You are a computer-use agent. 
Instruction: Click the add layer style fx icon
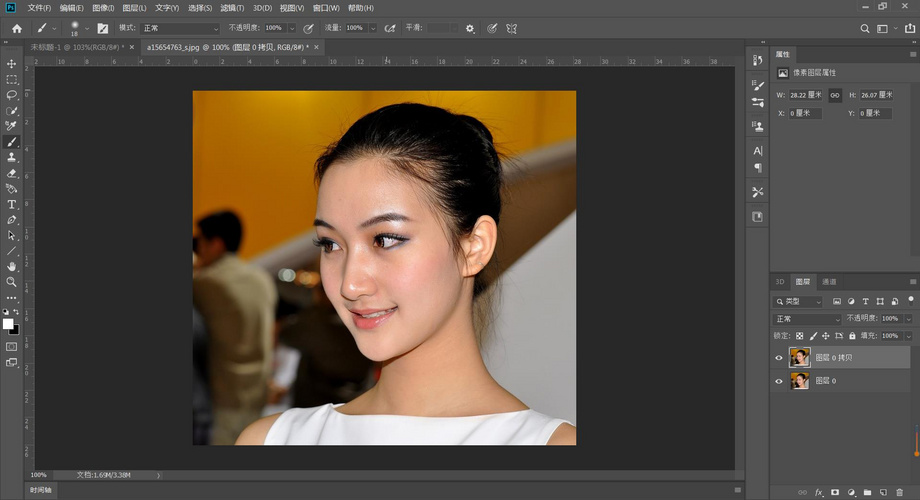tap(818, 492)
